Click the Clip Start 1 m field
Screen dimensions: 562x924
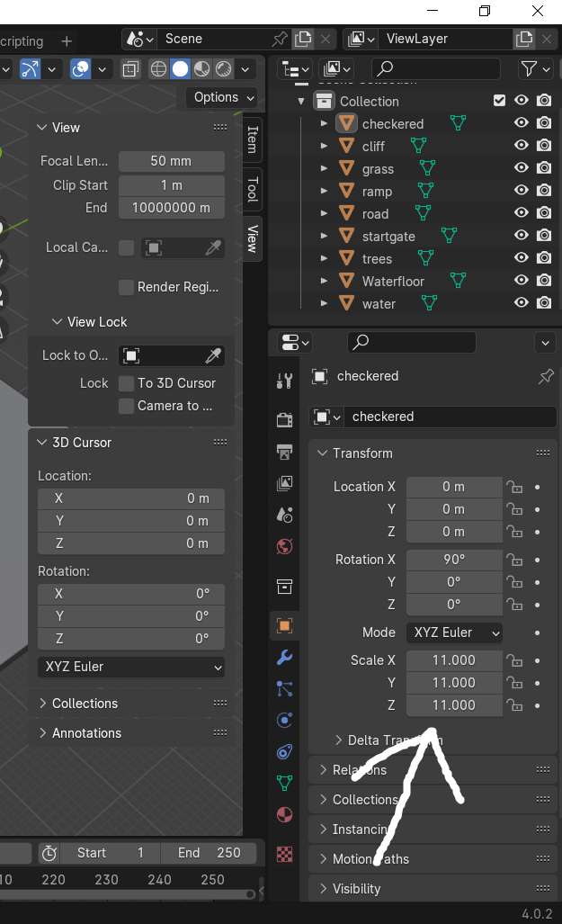click(172, 185)
